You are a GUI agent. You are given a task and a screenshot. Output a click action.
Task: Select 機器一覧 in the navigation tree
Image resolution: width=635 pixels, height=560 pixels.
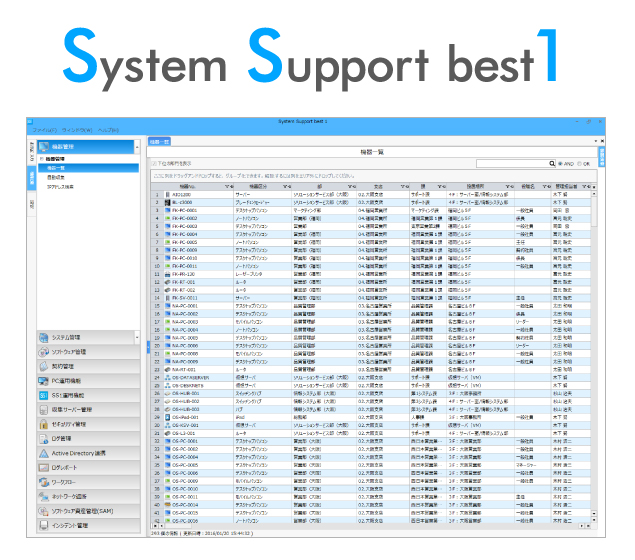(x=88, y=168)
